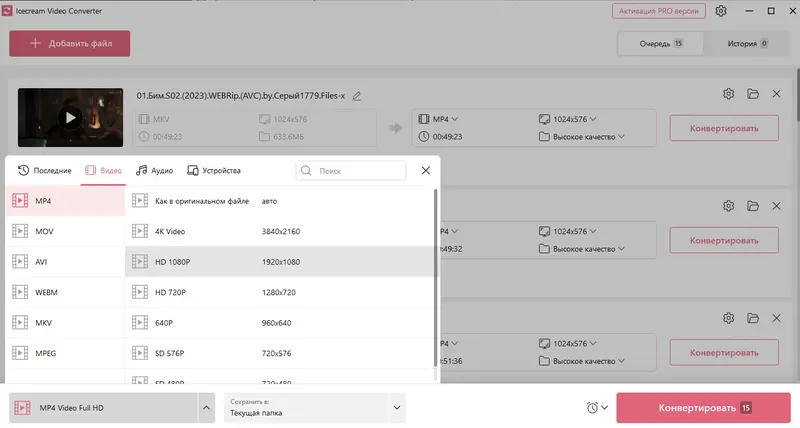Expand the 1024x576 resolution dropdown
This screenshot has width=800, height=428.
pos(579,119)
